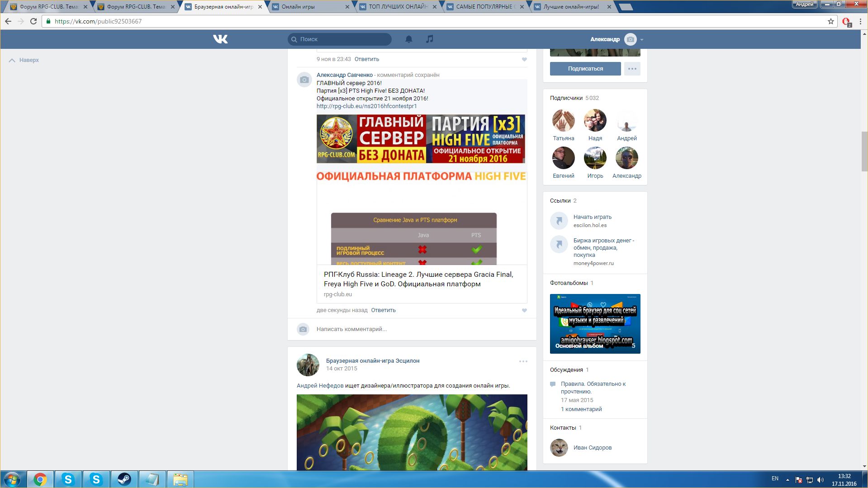Open the Биржа игровых денег link
Image resolution: width=868 pixels, height=488 pixels.
(604, 248)
